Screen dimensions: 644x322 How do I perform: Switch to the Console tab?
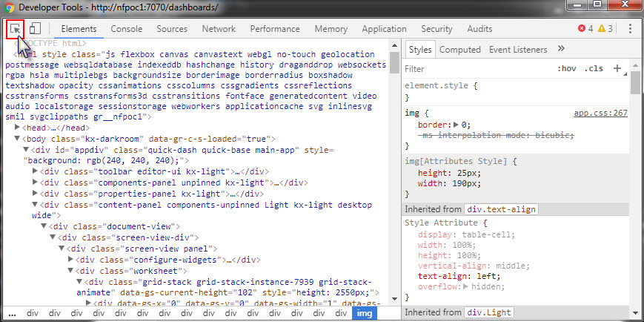coord(126,29)
